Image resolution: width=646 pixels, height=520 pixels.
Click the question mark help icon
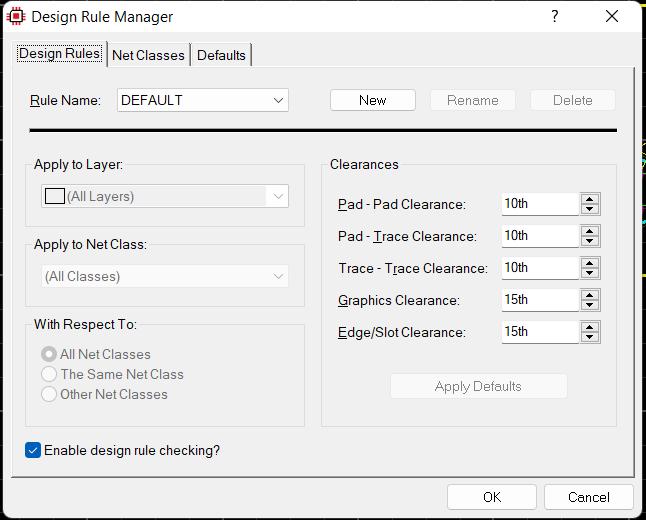click(x=555, y=16)
